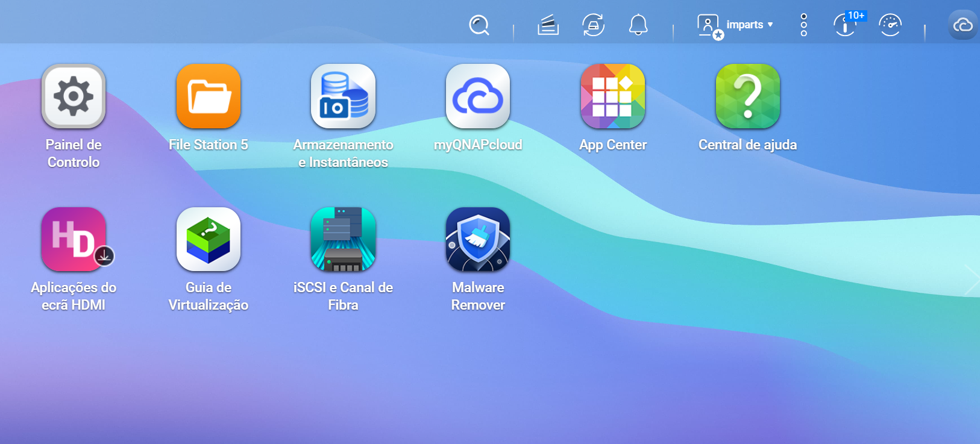The image size is (980, 444).
Task: Expand the imparts user menu
Action: (735, 25)
